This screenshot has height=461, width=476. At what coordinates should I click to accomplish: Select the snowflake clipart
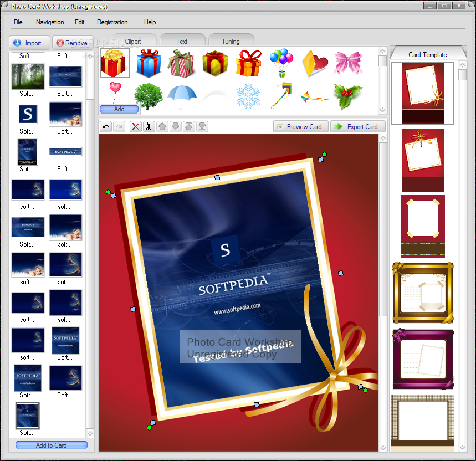tap(248, 96)
